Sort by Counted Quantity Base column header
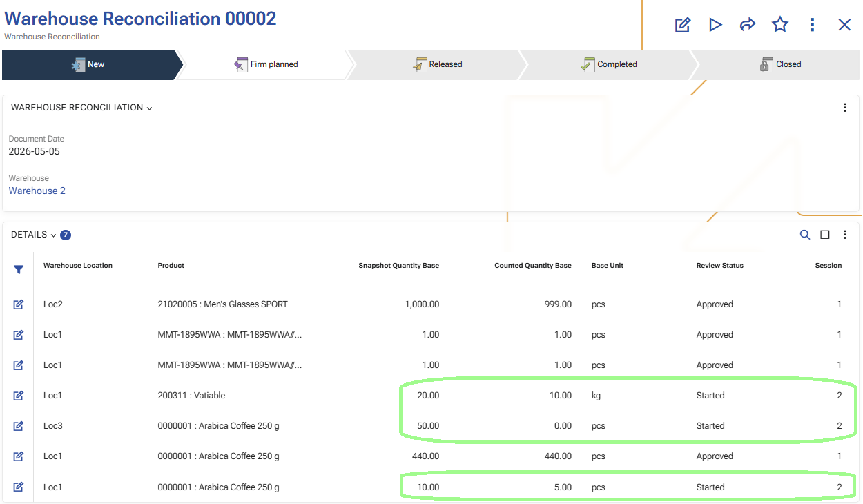 pos(533,266)
